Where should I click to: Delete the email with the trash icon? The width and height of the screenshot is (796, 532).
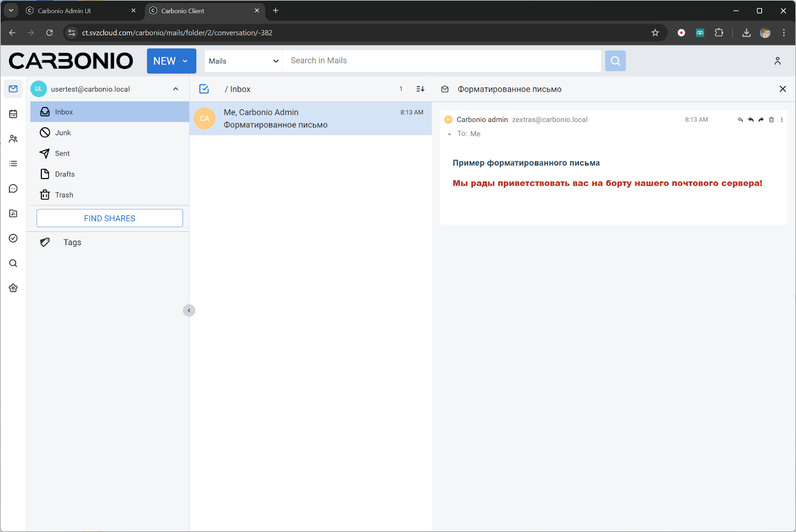772,120
